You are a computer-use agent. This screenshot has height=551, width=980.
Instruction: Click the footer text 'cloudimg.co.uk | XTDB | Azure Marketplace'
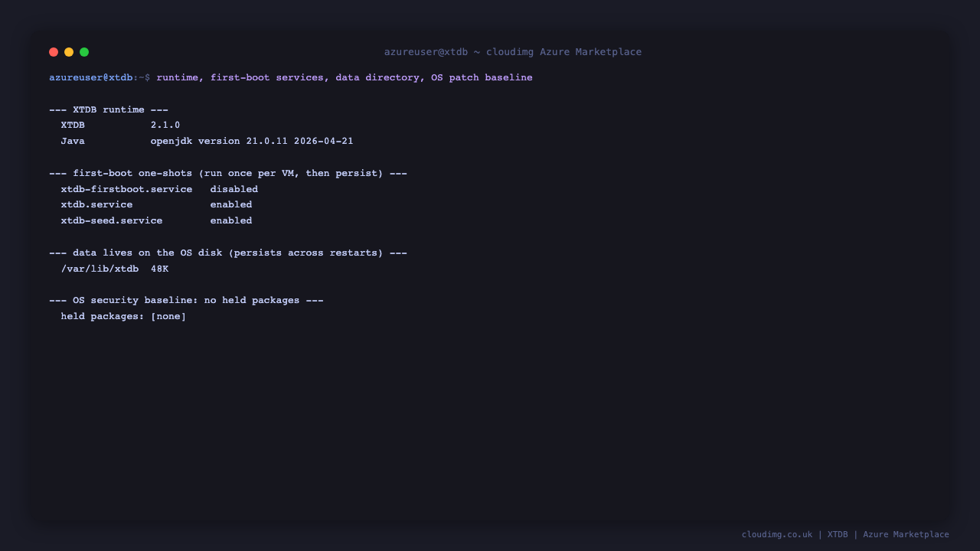point(845,534)
